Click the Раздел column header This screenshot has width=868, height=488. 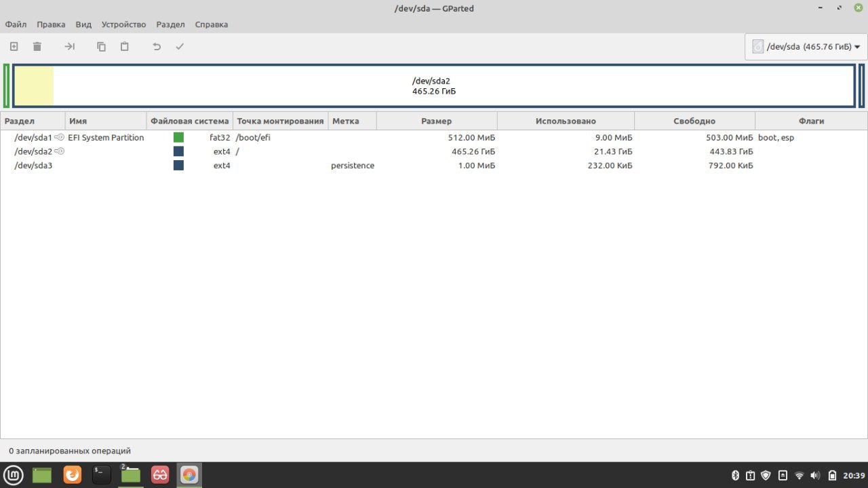(33, 121)
